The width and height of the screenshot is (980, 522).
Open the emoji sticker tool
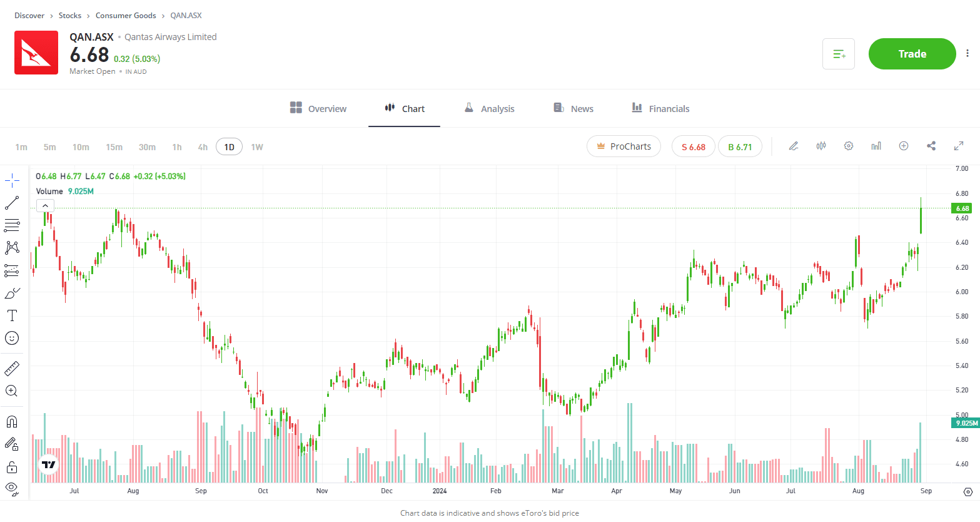pos(12,338)
